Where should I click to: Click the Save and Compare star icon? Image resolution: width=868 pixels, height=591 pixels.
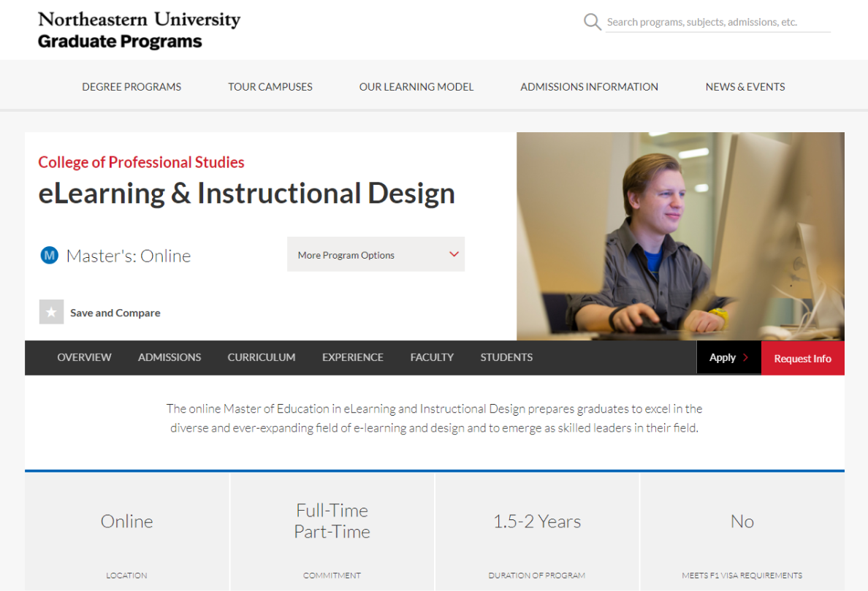51,312
